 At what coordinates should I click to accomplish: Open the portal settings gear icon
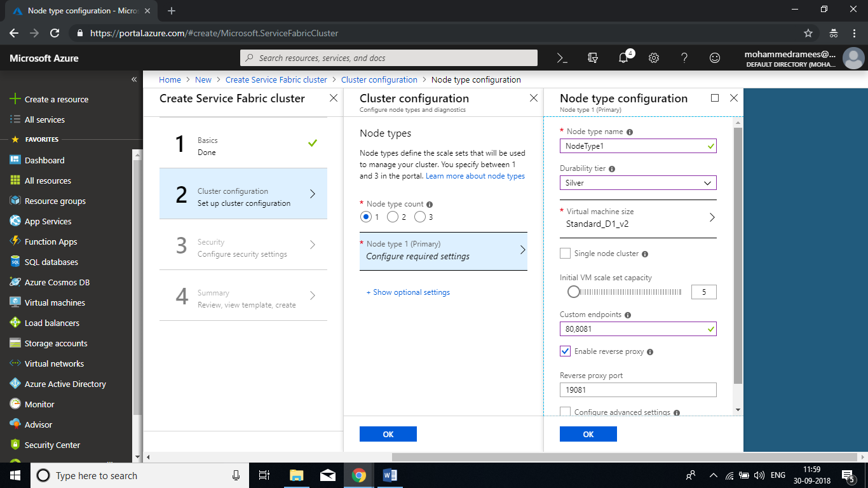654,58
